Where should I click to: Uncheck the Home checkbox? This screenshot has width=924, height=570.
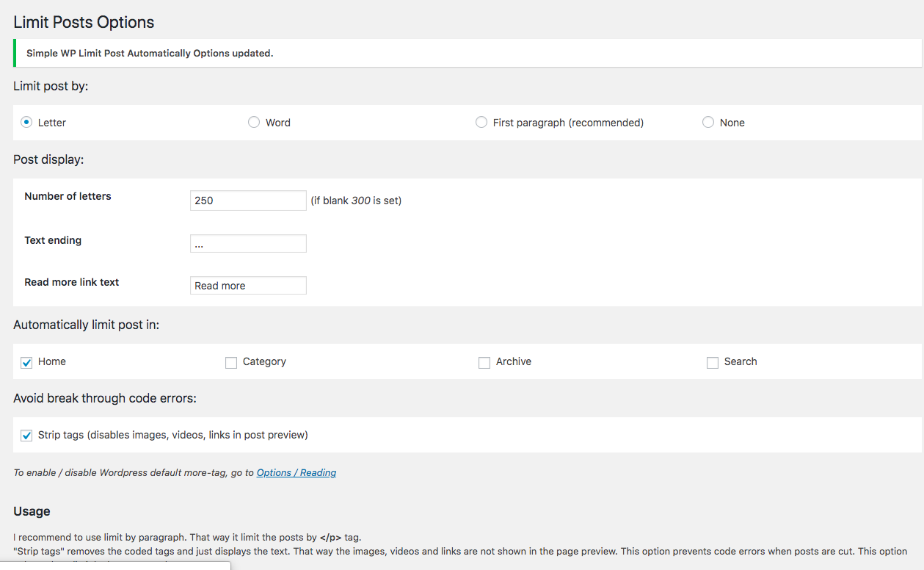26,362
